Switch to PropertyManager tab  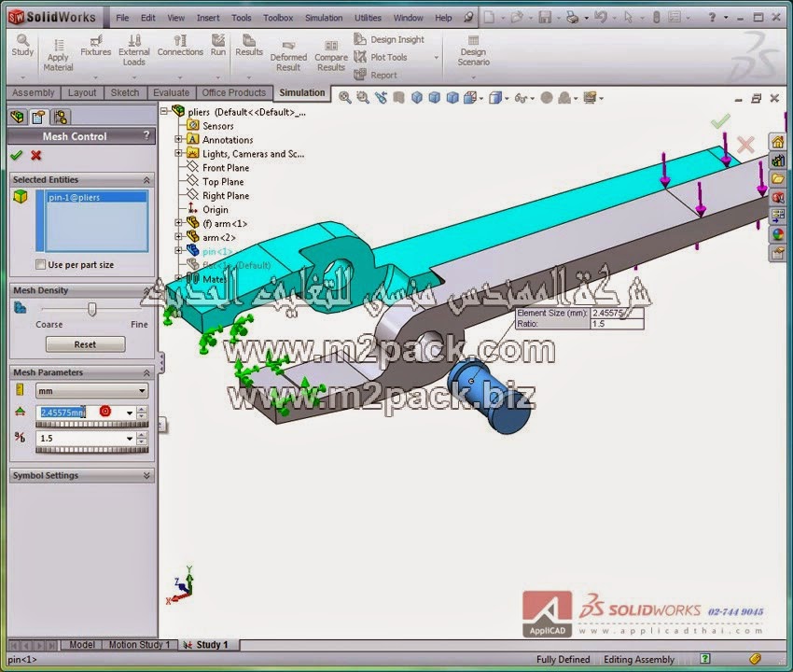[38, 117]
